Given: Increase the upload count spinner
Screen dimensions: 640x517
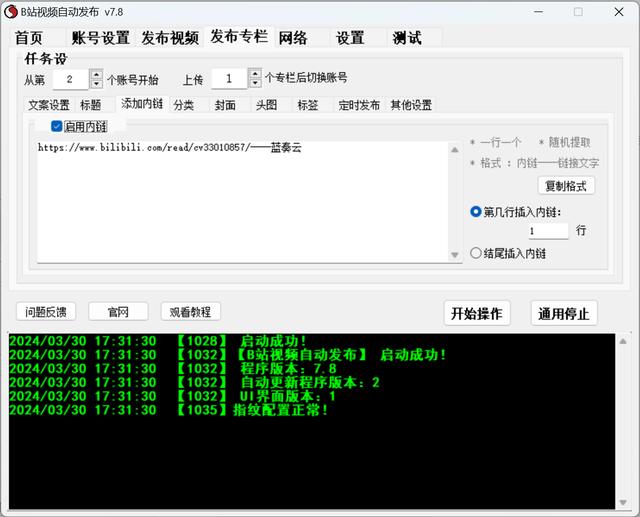Looking at the screenshot, I should click(x=255, y=74).
